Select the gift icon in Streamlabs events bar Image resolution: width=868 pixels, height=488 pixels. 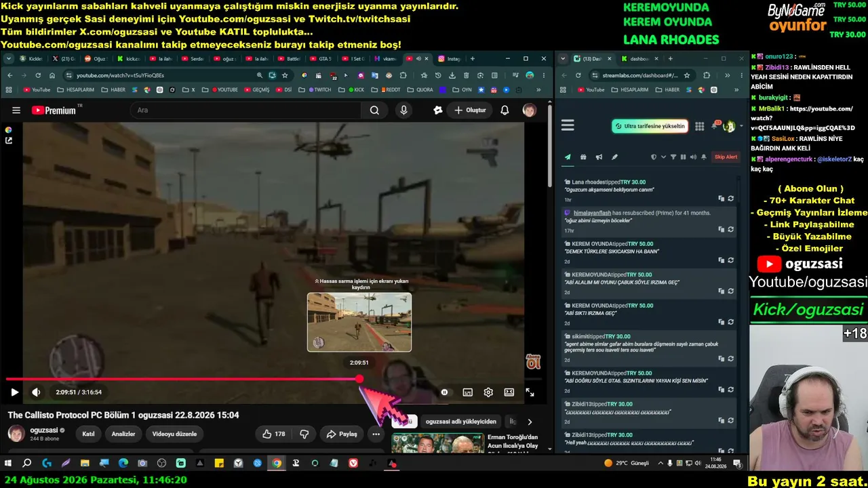pos(583,157)
